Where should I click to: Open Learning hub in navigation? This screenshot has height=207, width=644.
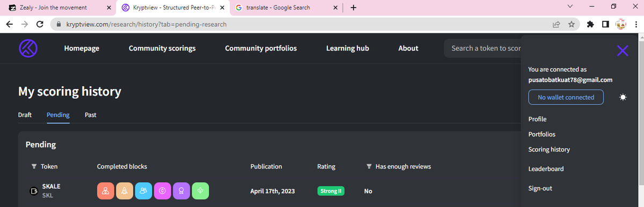tap(347, 48)
